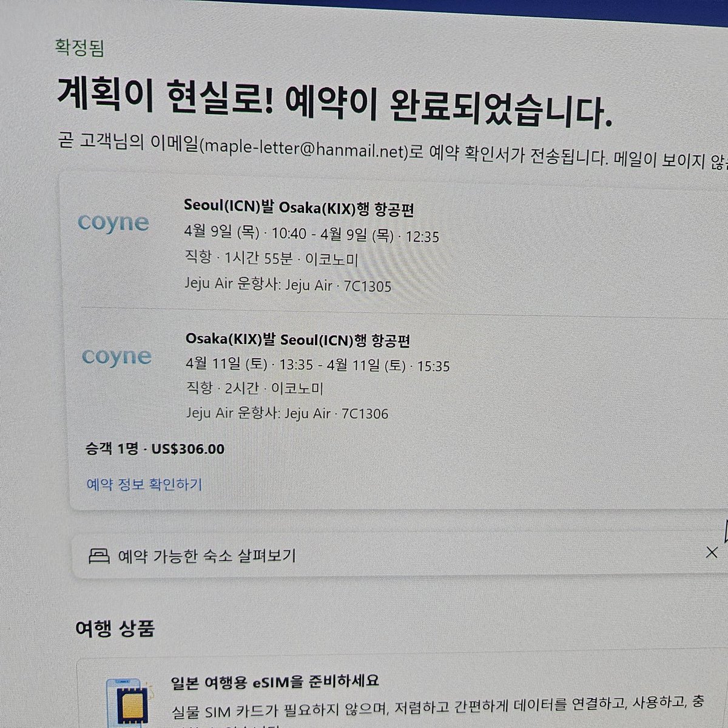Click the 4월 11일 (토) 13:35 departure line

pyautogui.click(x=318, y=365)
